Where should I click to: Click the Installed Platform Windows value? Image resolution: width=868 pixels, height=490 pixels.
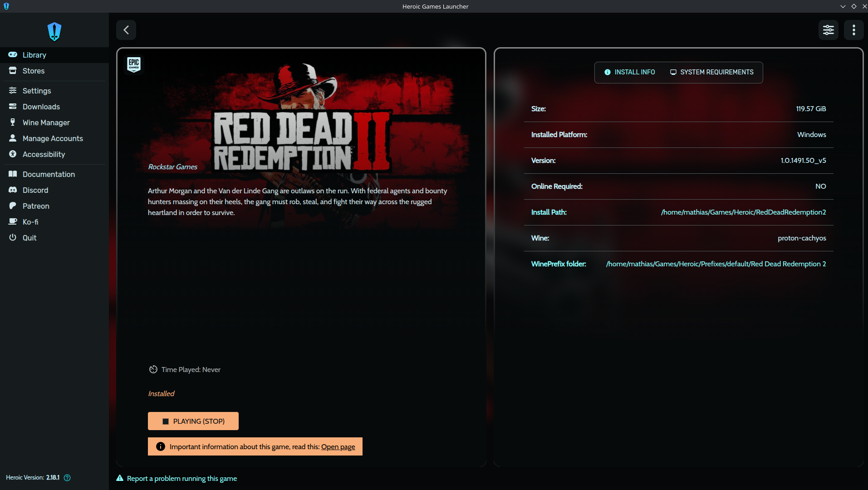click(x=812, y=135)
